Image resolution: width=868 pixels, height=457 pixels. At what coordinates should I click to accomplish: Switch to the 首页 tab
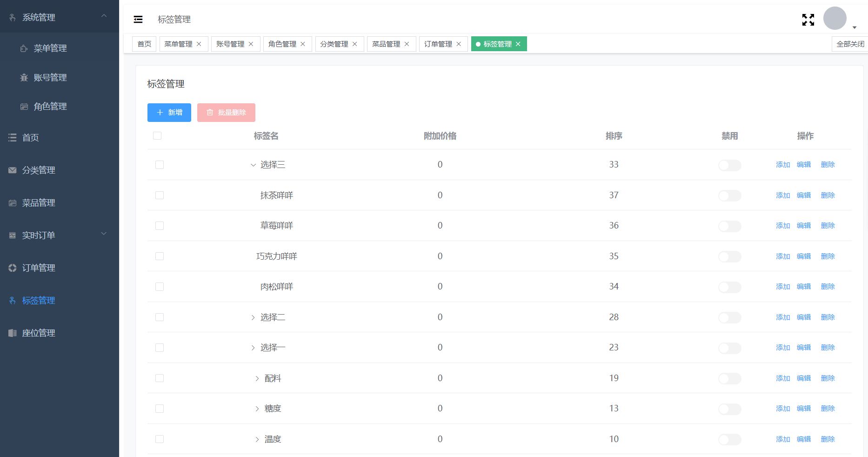(144, 44)
